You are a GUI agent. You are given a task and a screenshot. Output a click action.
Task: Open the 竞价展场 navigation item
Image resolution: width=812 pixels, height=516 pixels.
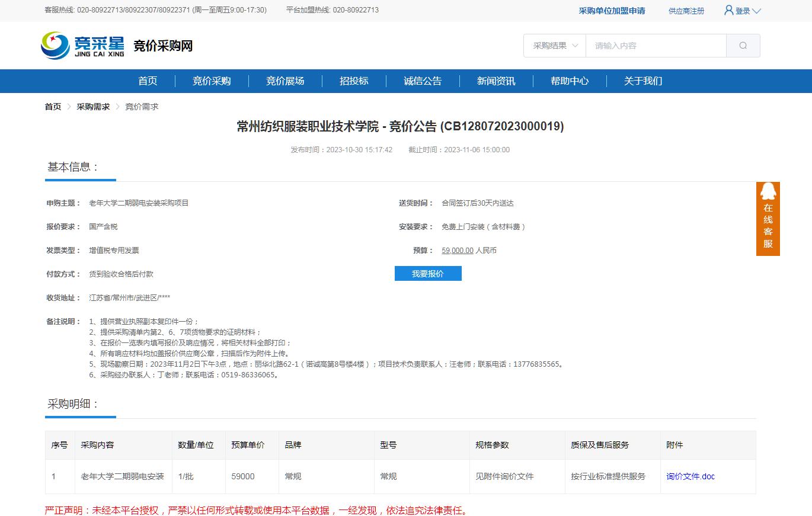pyautogui.click(x=285, y=81)
